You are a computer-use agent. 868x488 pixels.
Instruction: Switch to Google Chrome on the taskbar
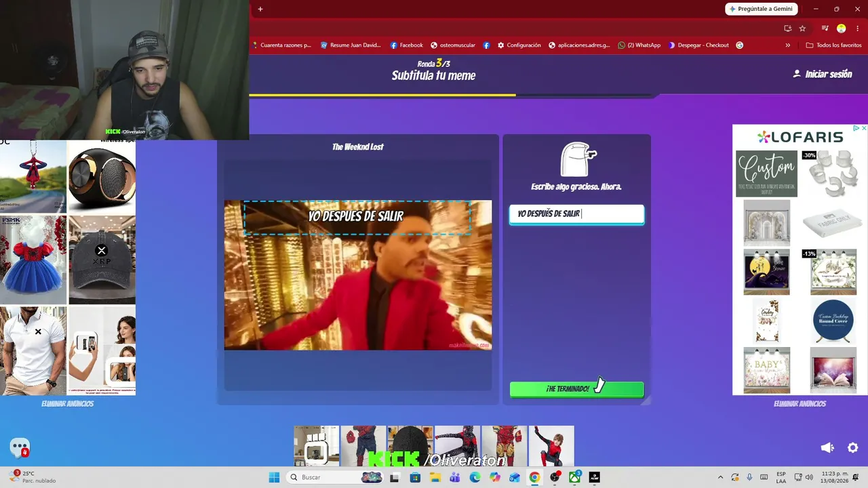tap(534, 477)
